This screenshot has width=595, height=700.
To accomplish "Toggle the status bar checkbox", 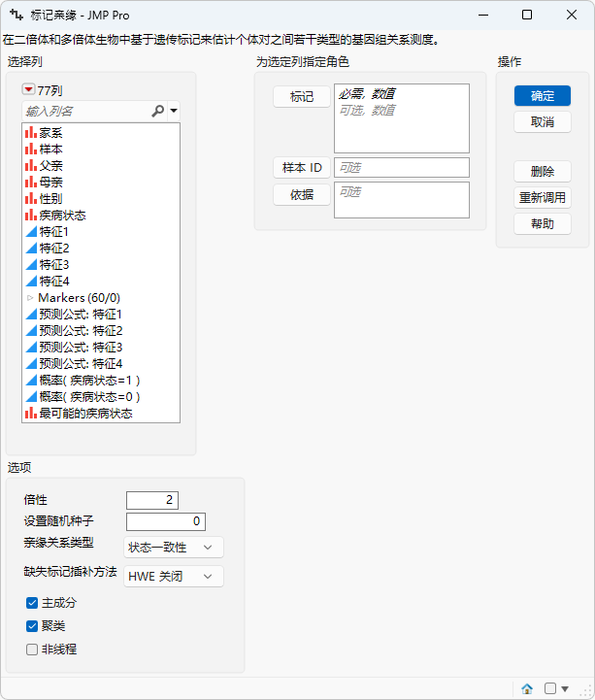I will (550, 688).
